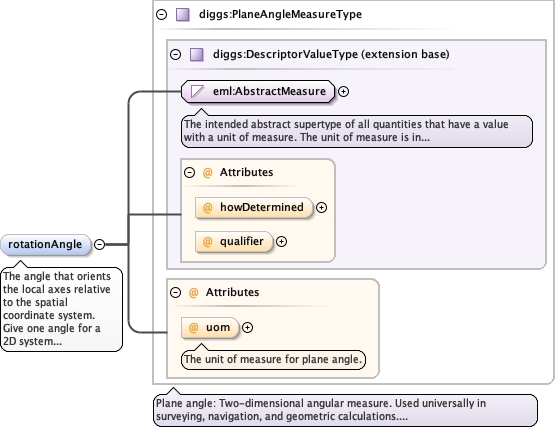Collapse the diggs:PlaneAngleMeasureType group
Viewport: 556px width, 430px height.
162,15
